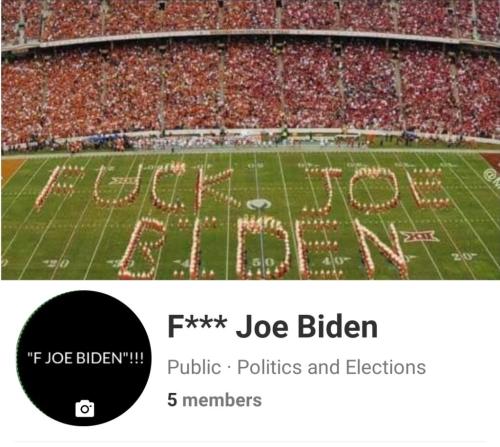
Task: Click the word BIDEN formed on the field
Action: click(x=264, y=249)
